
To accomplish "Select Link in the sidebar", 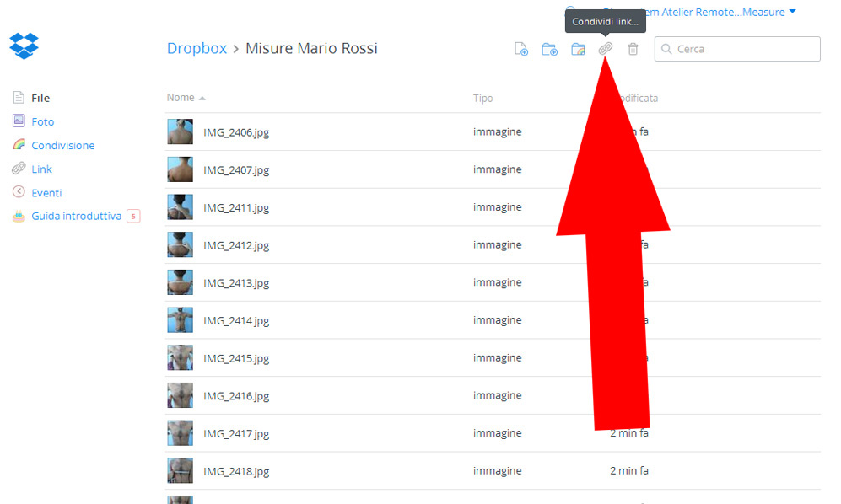I will (41, 169).
